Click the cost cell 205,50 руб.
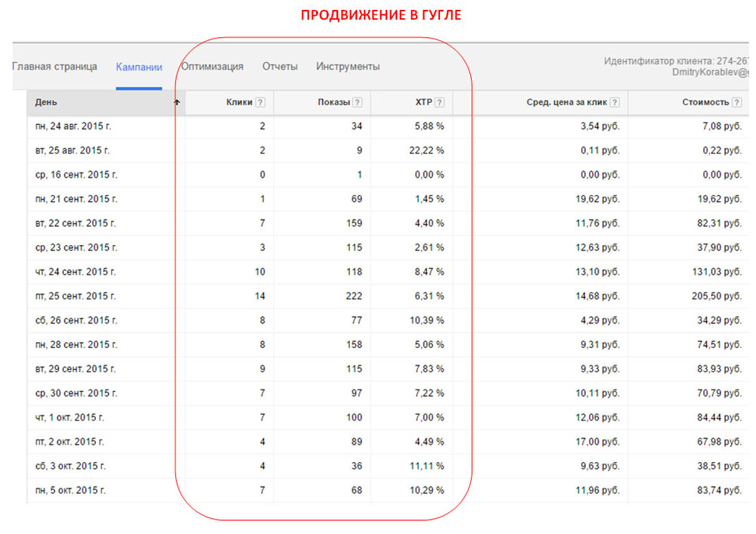This screenshot has width=756, height=534. (x=717, y=296)
